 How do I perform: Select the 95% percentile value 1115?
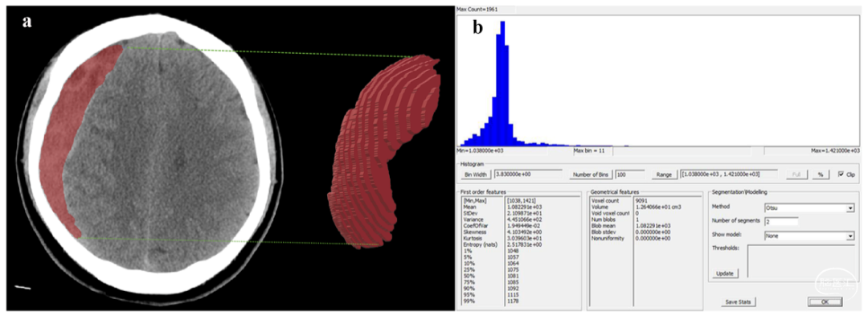[513, 296]
